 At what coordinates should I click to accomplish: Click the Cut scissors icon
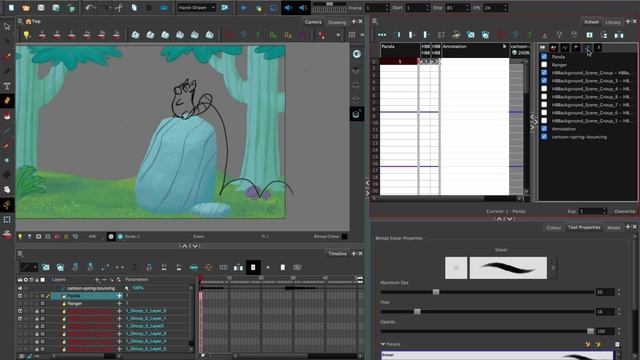(119, 7)
